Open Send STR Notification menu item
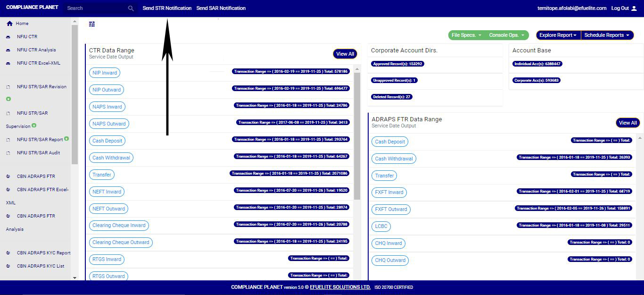644x295 pixels. pyautogui.click(x=167, y=8)
